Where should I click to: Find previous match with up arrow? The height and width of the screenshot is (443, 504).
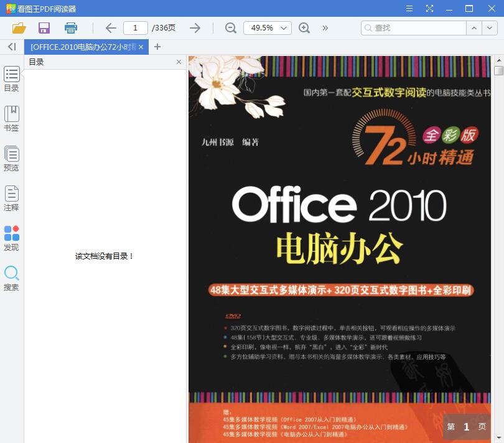474,28
